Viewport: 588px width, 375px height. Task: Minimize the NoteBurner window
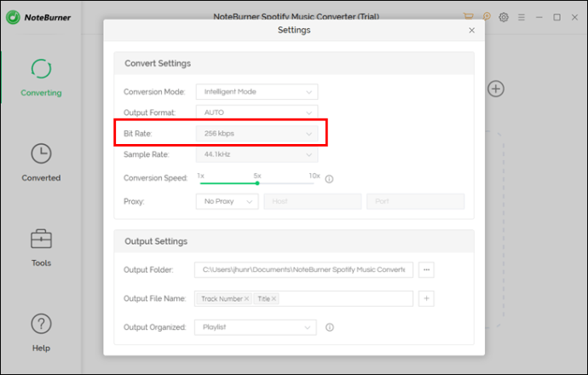(x=539, y=17)
